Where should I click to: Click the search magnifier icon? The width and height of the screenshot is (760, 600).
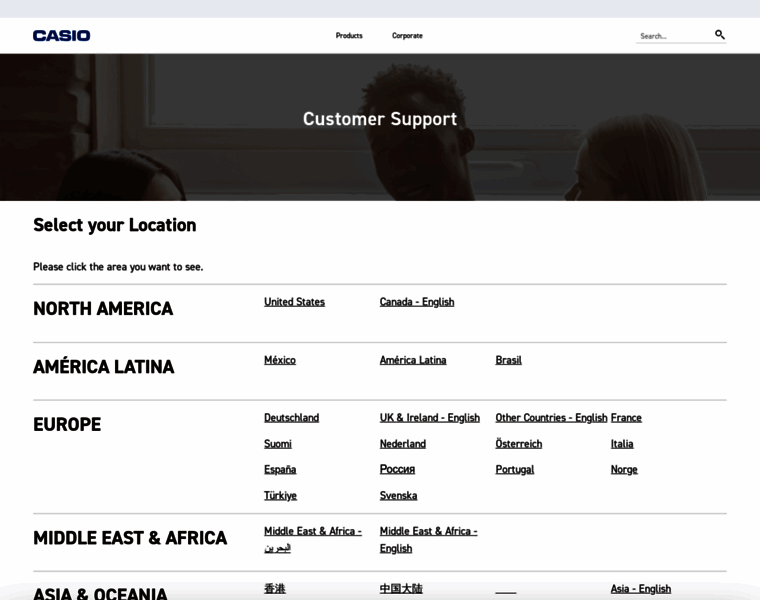[720, 34]
